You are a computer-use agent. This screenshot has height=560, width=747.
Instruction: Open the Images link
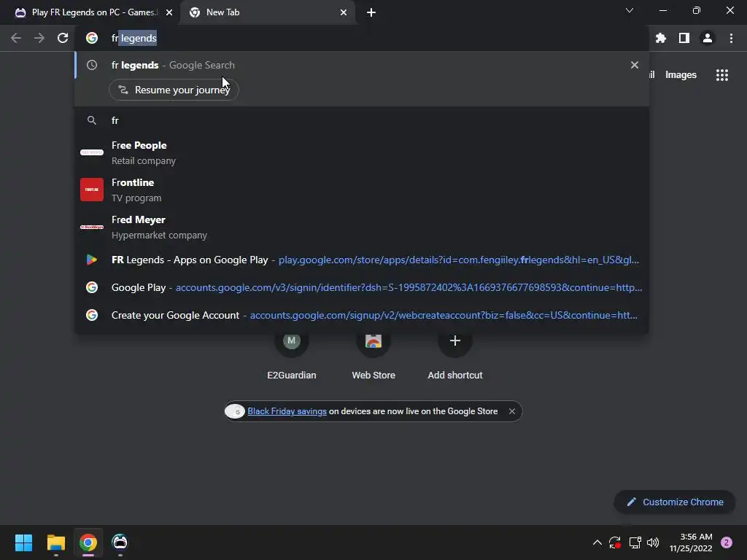(x=681, y=75)
